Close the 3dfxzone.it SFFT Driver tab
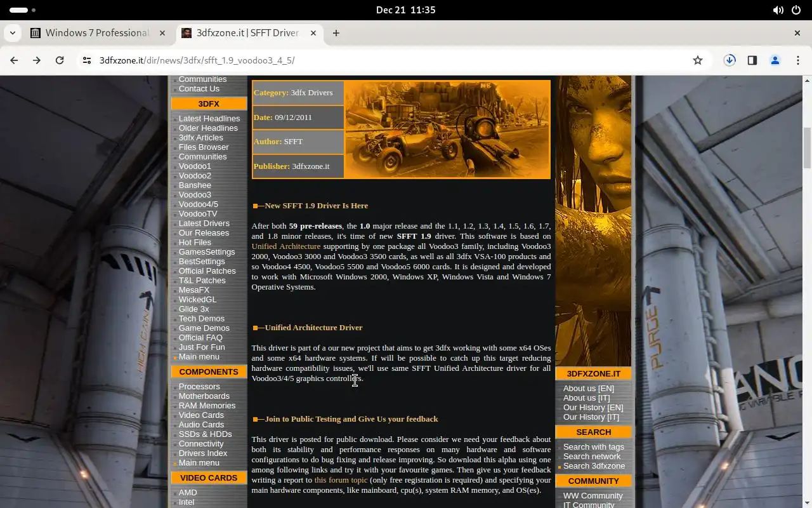The height and width of the screenshot is (508, 812). tap(313, 33)
